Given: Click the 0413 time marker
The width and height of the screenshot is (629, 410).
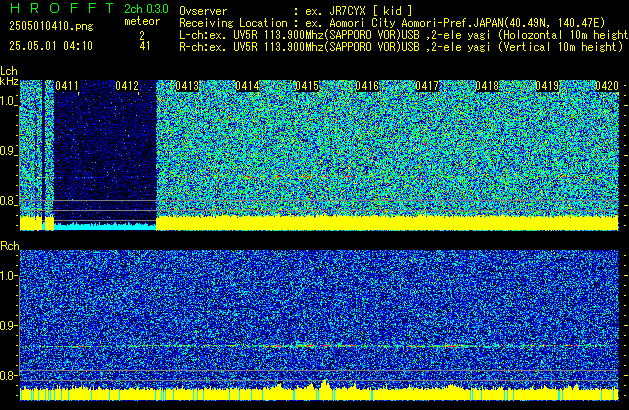Looking at the screenshot, I should tap(187, 86).
